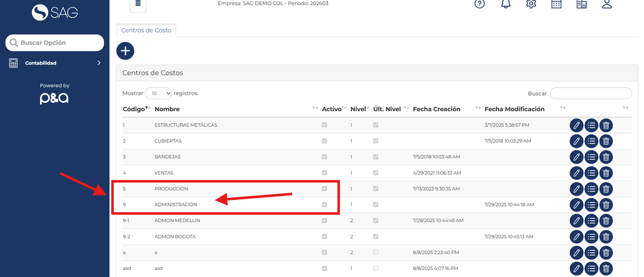Open the company building icon
Image resolution: width=644 pixels, height=277 pixels.
click(x=581, y=4)
